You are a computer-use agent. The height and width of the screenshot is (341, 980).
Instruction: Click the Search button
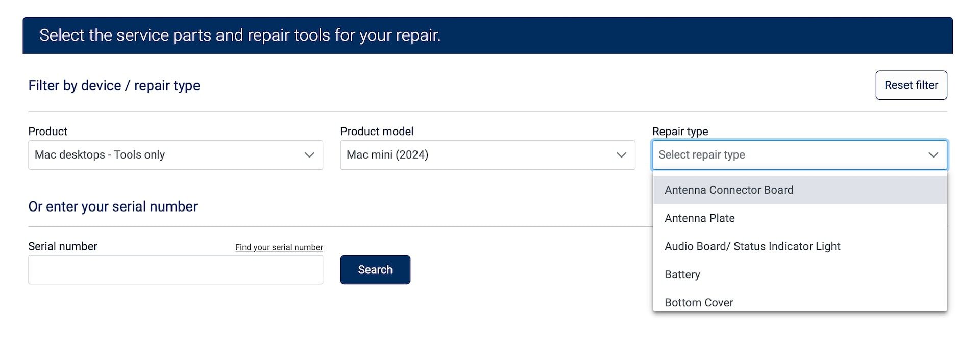(375, 270)
